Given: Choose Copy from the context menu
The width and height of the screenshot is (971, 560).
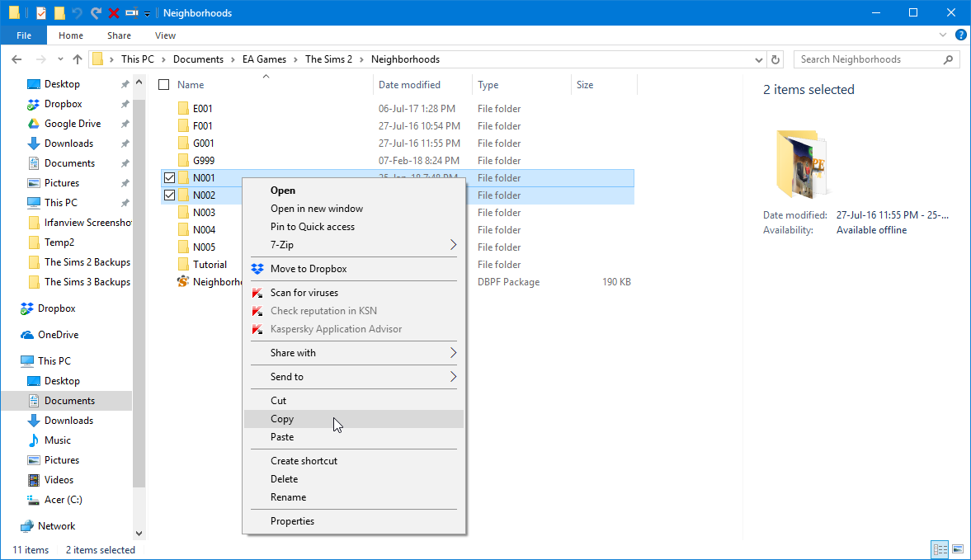Looking at the screenshot, I should (x=282, y=419).
